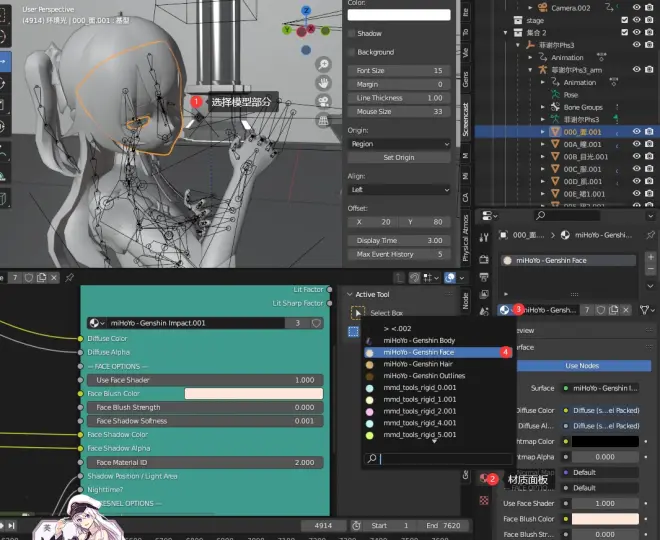Click the blue Z axis gizmo handle

pos(306,11)
